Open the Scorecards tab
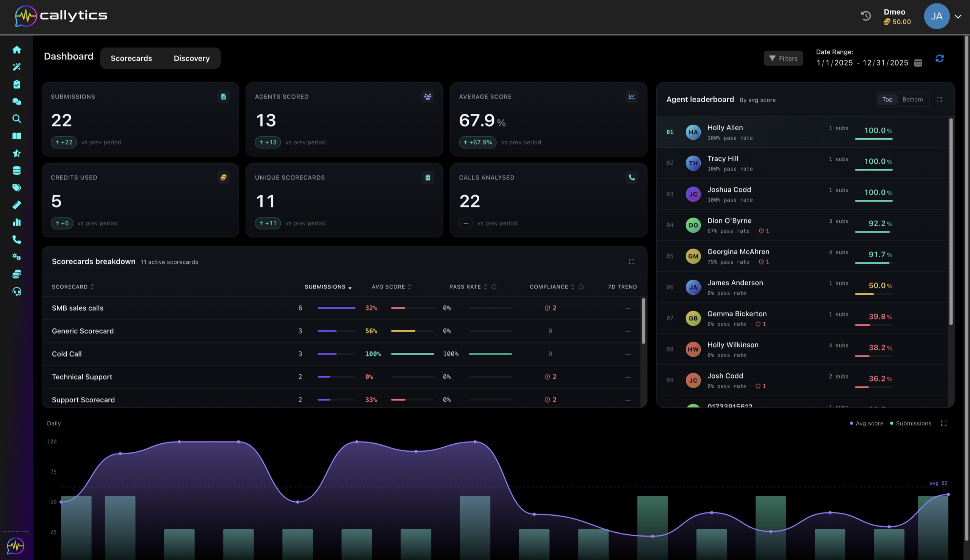 pyautogui.click(x=131, y=58)
